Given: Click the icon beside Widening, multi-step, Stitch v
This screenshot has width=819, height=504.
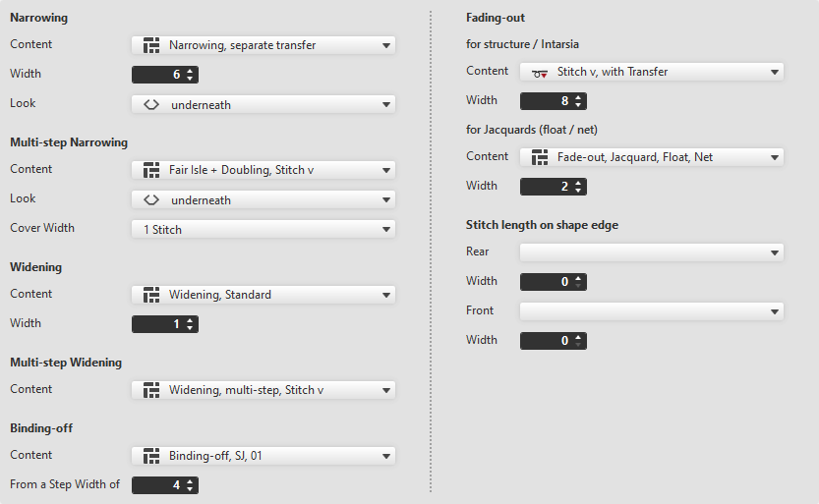Looking at the screenshot, I should [x=151, y=390].
